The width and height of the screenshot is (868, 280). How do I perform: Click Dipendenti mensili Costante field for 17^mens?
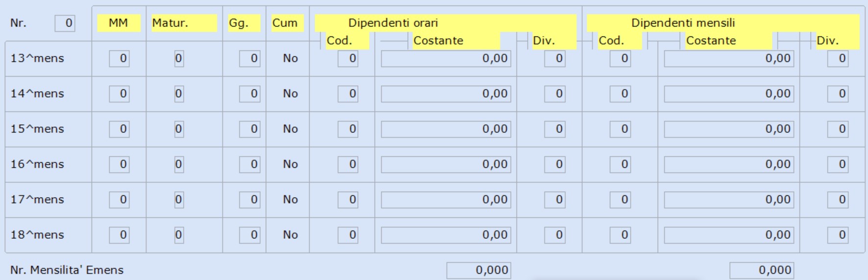pyautogui.click(x=729, y=200)
